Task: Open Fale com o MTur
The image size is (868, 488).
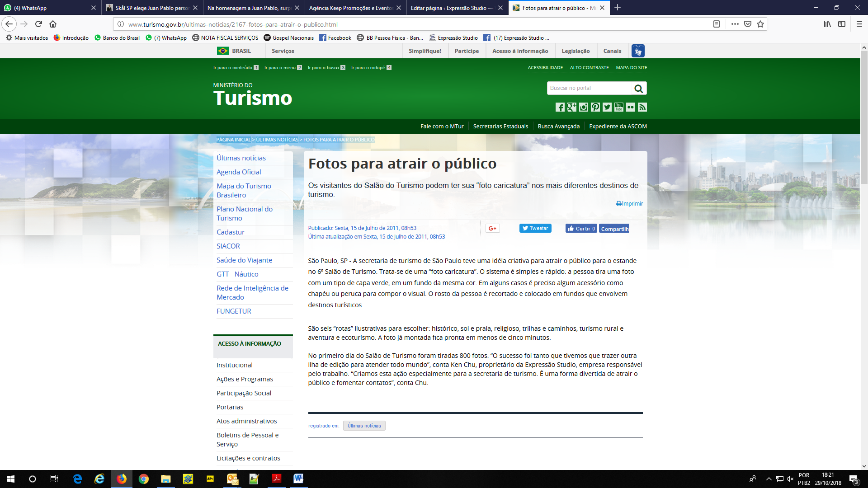Action: (442, 127)
